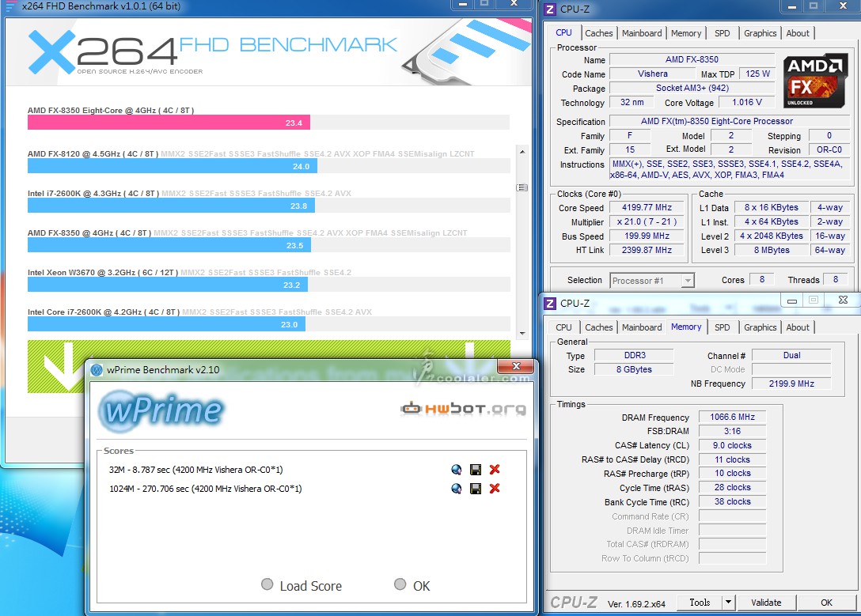
Task: Submit the 1024M score via globe icon
Action: coord(457,489)
